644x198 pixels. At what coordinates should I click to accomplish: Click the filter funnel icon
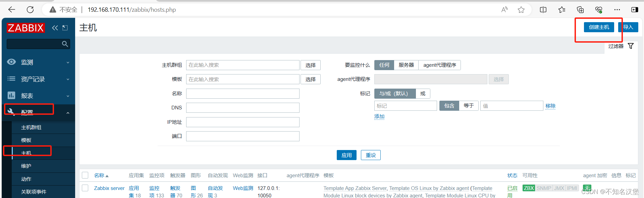point(631,46)
